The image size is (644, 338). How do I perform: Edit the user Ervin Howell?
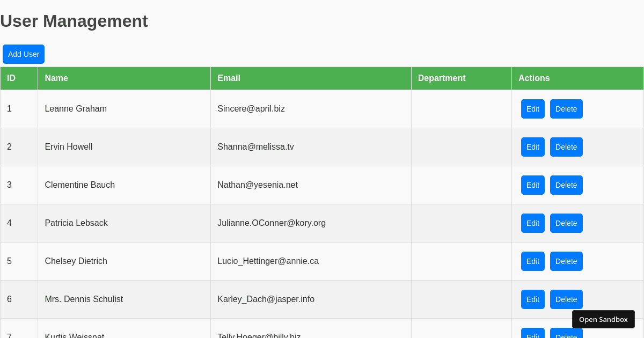(532, 146)
